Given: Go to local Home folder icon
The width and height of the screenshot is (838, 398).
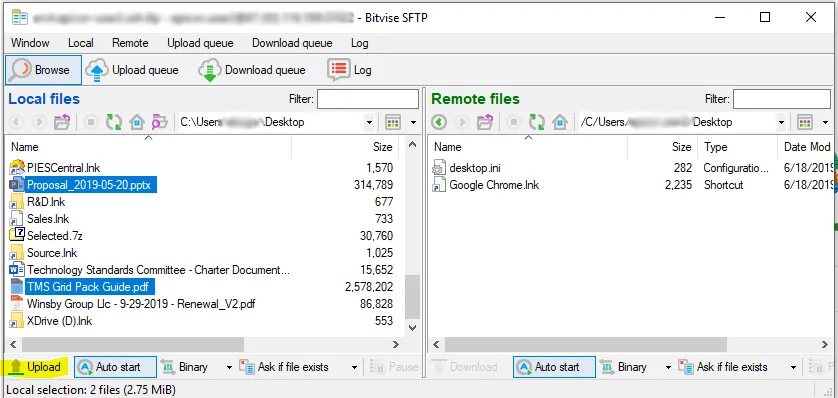Looking at the screenshot, I should tap(137, 122).
